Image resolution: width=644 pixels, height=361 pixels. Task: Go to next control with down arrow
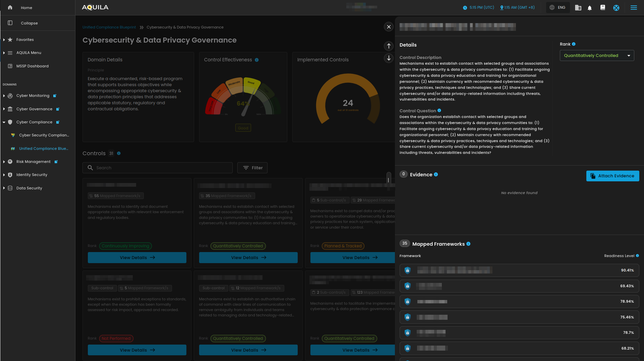(389, 58)
